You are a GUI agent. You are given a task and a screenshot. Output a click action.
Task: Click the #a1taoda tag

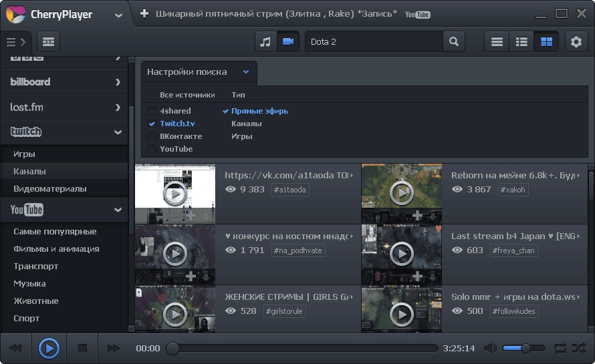(x=290, y=190)
